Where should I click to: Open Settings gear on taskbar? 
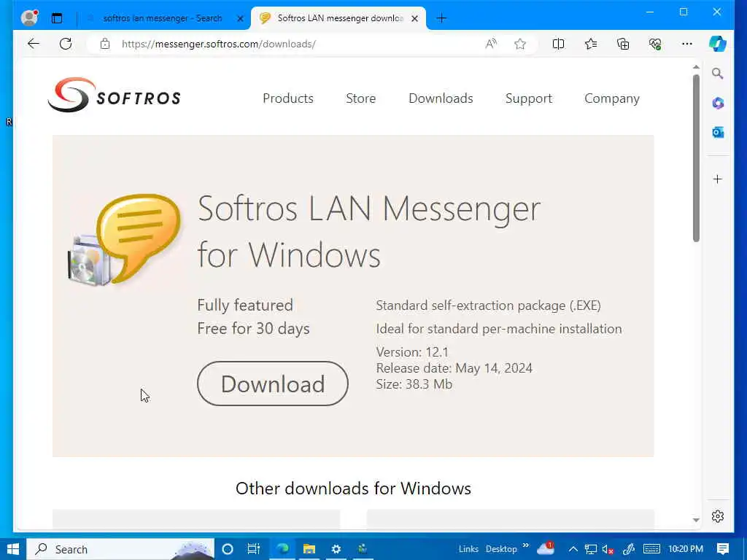(x=336, y=549)
